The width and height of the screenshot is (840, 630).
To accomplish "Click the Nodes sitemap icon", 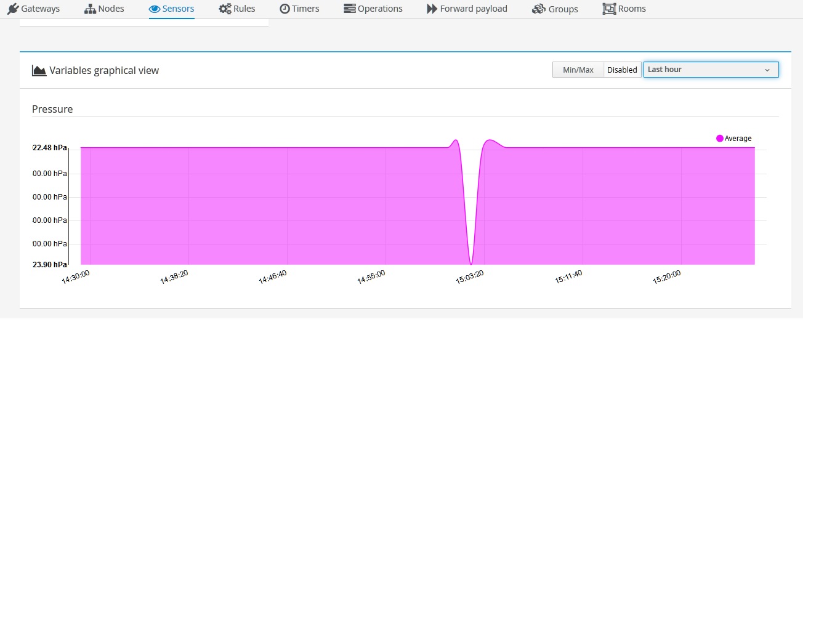I will click(90, 9).
